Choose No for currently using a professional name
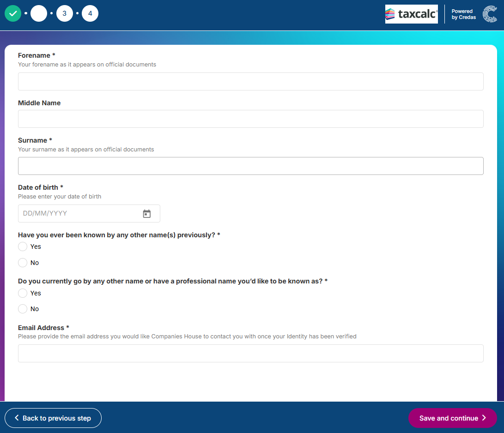This screenshot has height=433, width=504. point(23,309)
